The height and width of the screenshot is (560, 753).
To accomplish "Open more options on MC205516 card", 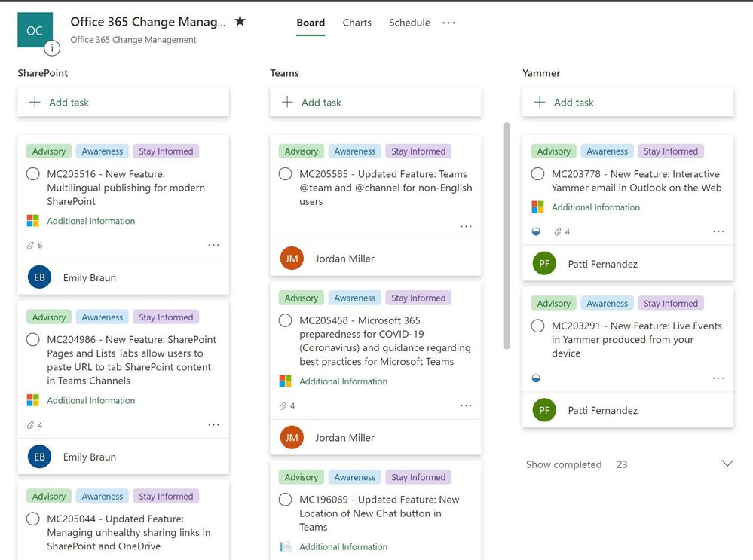I will (x=214, y=245).
